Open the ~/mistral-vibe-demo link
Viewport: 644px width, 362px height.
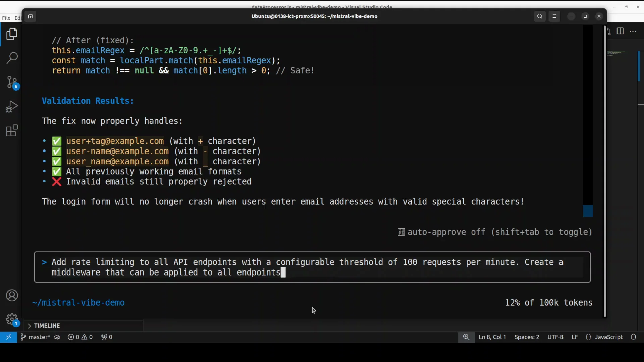coord(78,302)
